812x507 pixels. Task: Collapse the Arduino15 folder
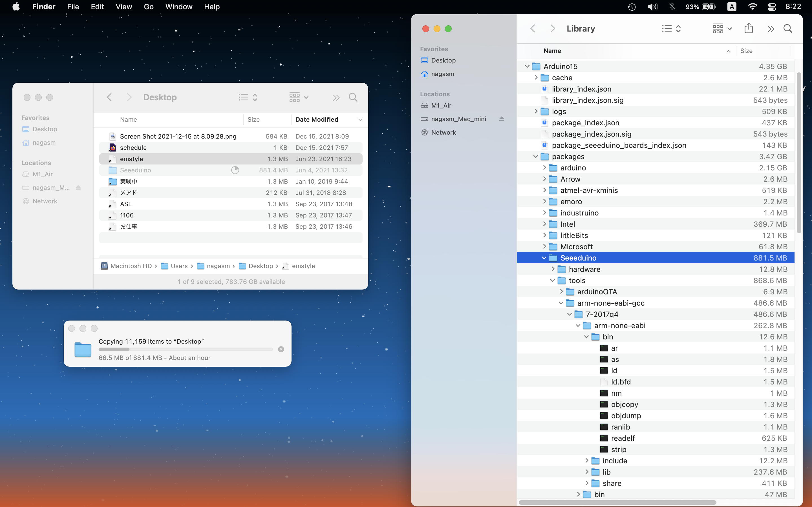[x=527, y=66]
